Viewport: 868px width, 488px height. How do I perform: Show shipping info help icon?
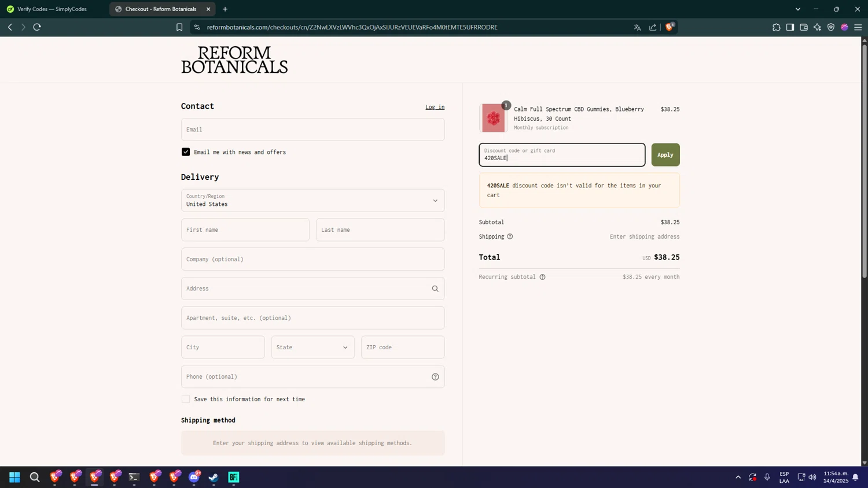click(x=510, y=236)
